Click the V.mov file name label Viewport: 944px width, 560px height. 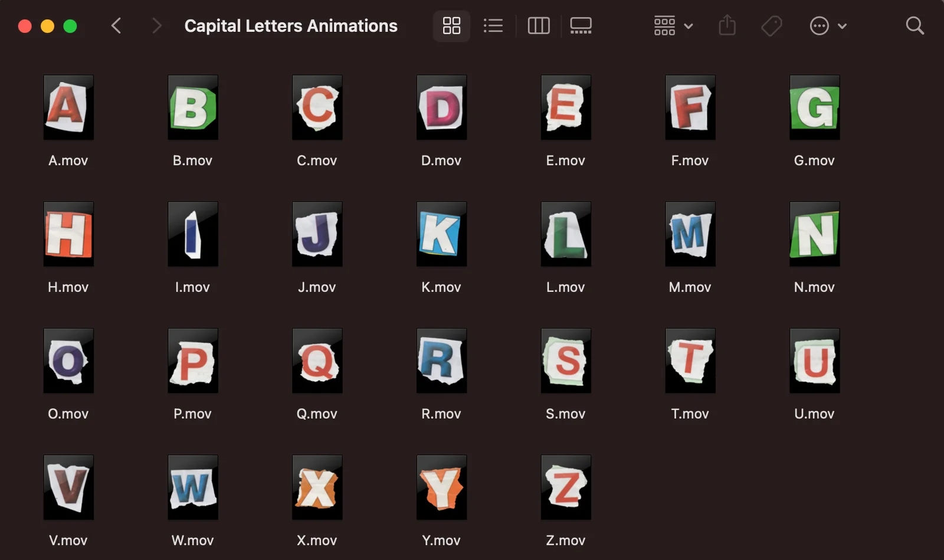tap(68, 540)
